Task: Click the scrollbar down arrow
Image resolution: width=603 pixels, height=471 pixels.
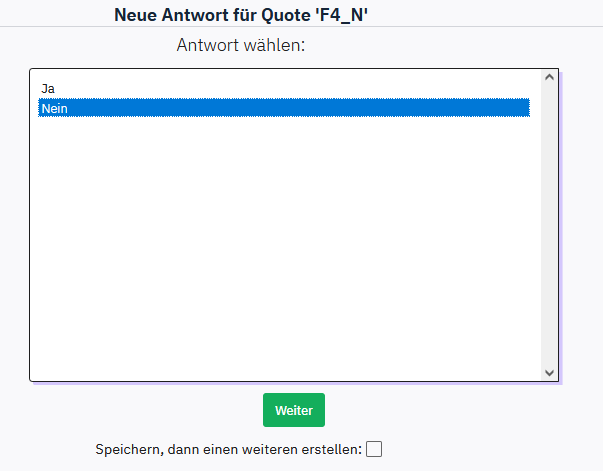Action: point(548,372)
